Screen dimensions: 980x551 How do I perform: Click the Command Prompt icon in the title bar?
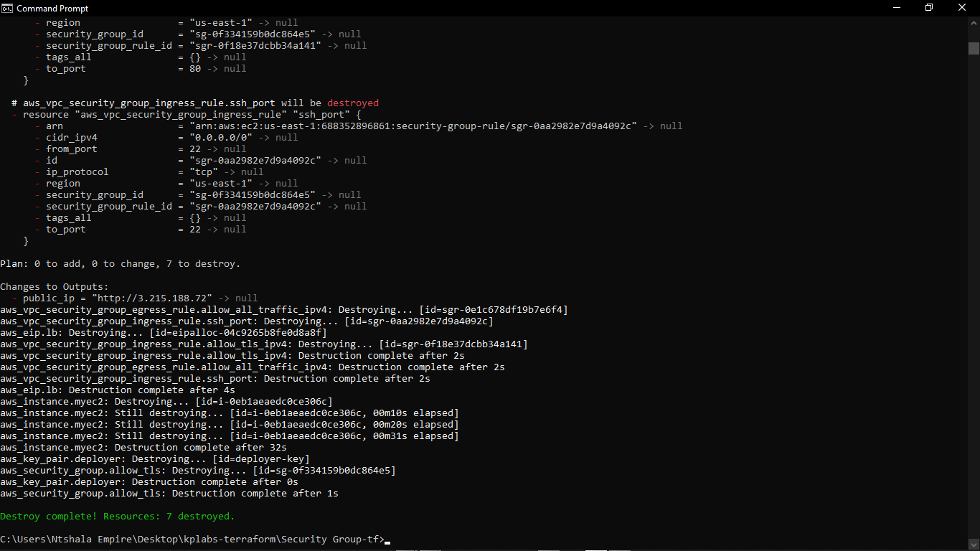click(7, 8)
